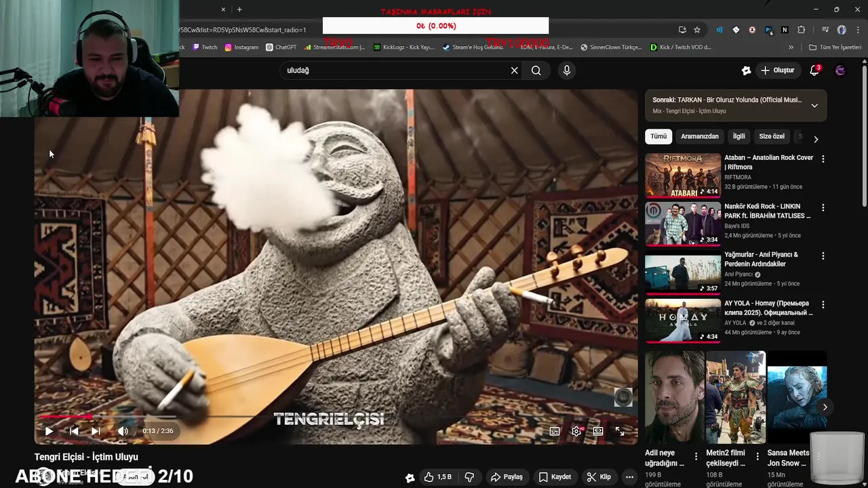The height and width of the screenshot is (488, 868).
Task: Select the Tümü filter chip
Action: (658, 136)
